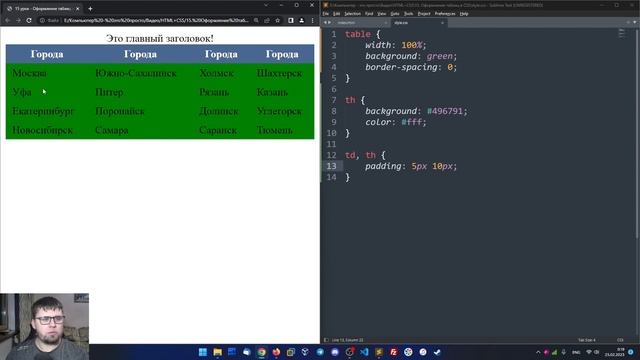
Task: Click the 'border-spacing' property in code
Action: pyautogui.click(x=401, y=67)
